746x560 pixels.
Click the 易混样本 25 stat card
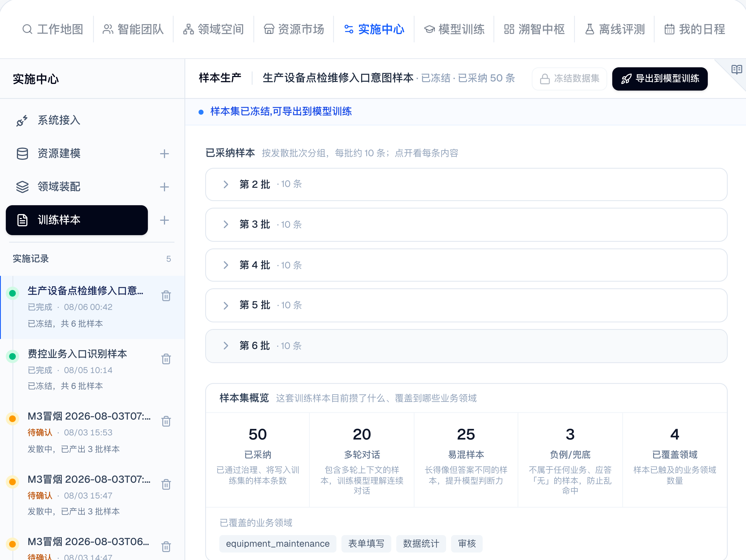[x=466, y=460]
